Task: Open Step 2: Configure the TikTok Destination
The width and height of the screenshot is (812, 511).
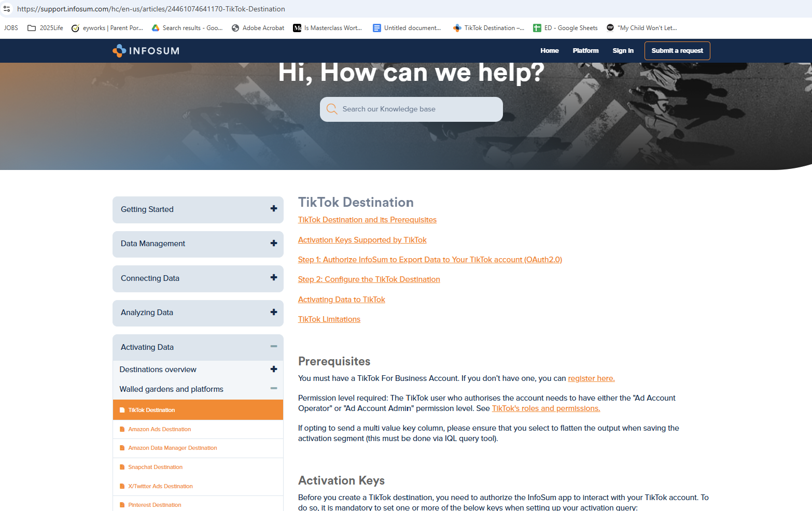Action: click(369, 279)
